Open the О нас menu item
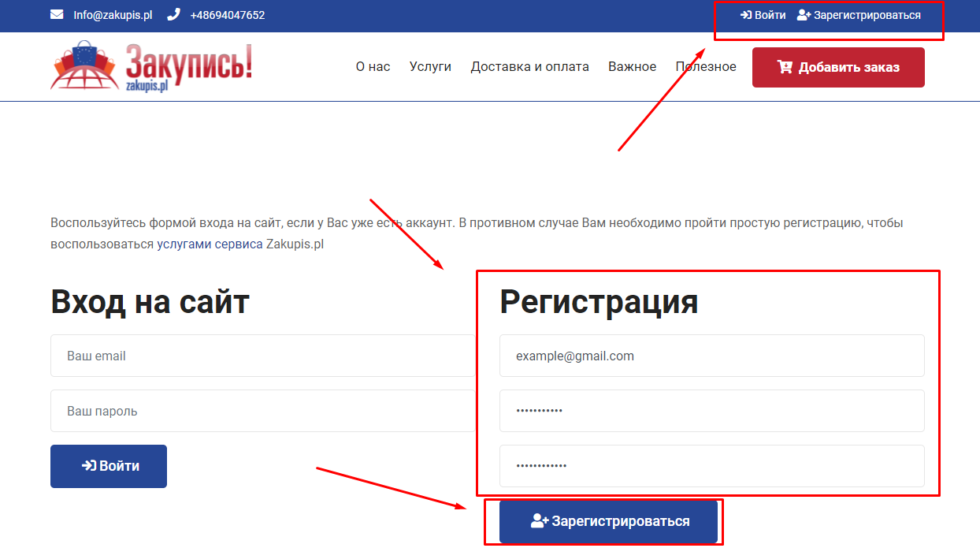The image size is (980, 548). [x=373, y=67]
